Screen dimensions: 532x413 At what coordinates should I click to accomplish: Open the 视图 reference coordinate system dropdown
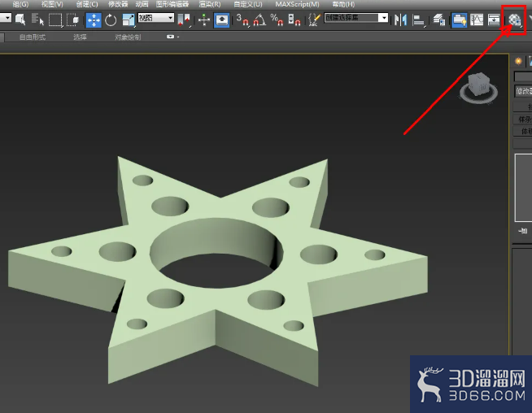156,18
